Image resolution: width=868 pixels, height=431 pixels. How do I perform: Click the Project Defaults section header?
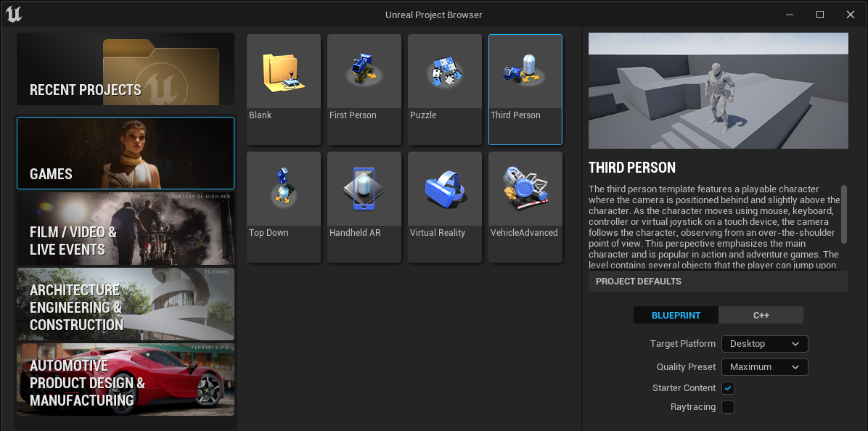coord(718,281)
